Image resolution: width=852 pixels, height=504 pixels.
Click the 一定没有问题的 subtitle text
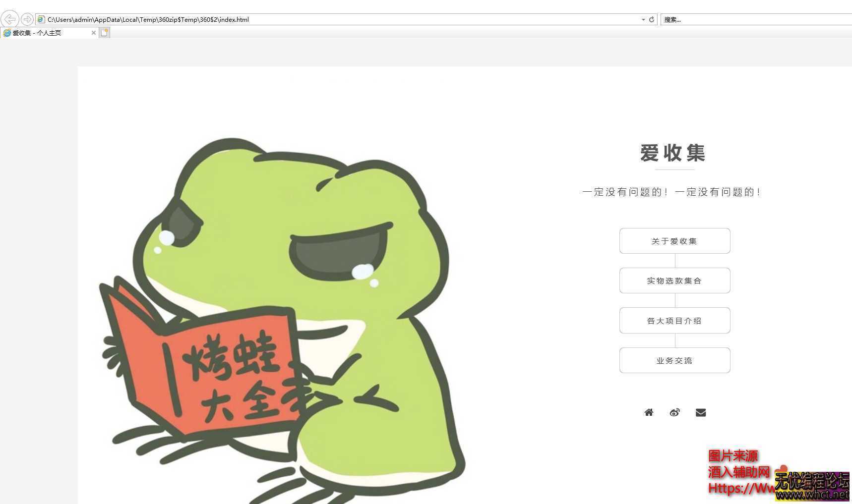(x=671, y=192)
